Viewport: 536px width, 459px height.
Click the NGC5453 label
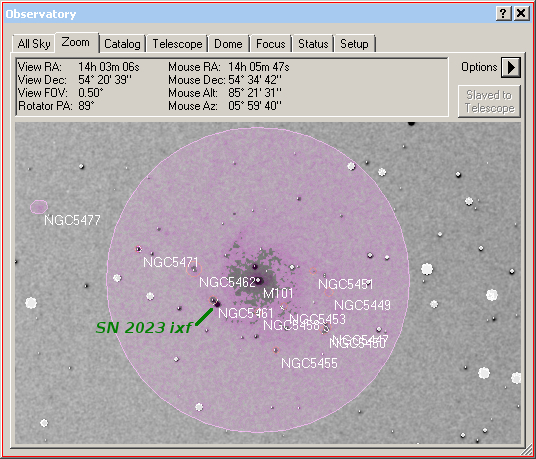click(x=318, y=319)
